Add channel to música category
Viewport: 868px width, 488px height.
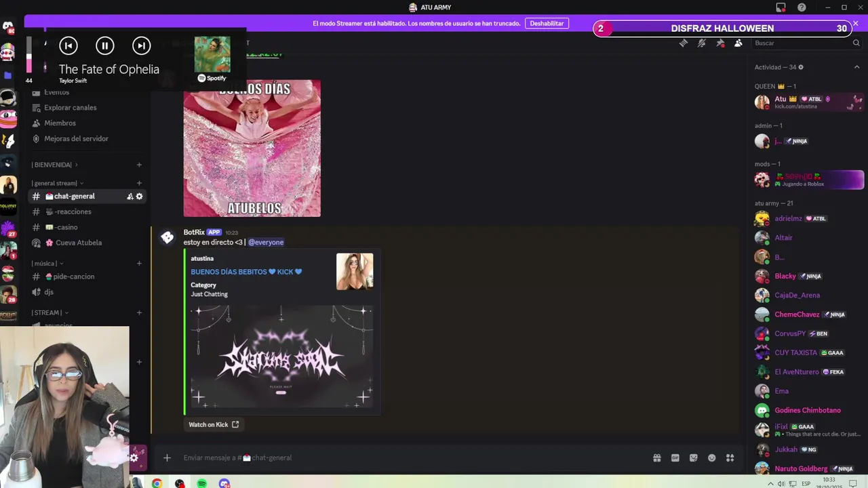(139, 264)
